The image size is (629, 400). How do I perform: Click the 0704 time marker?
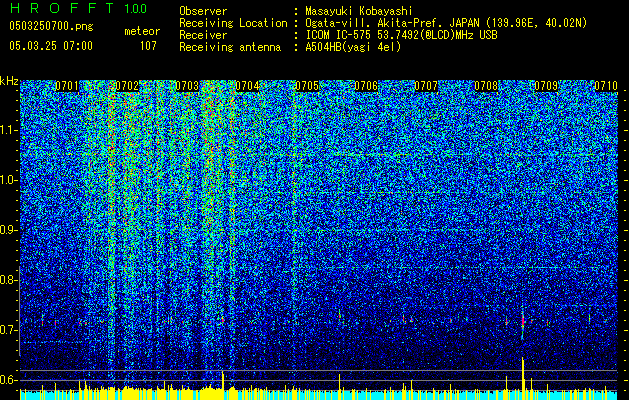[247, 86]
